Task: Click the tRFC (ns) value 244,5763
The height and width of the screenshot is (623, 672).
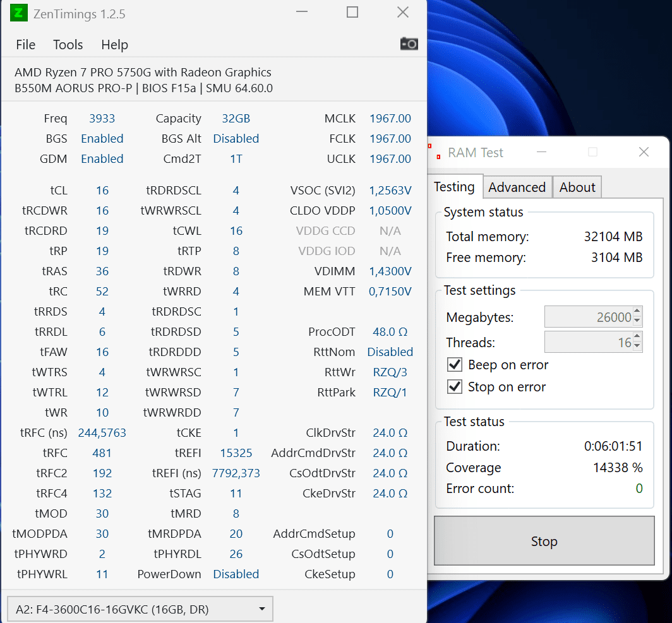Action: tap(102, 432)
